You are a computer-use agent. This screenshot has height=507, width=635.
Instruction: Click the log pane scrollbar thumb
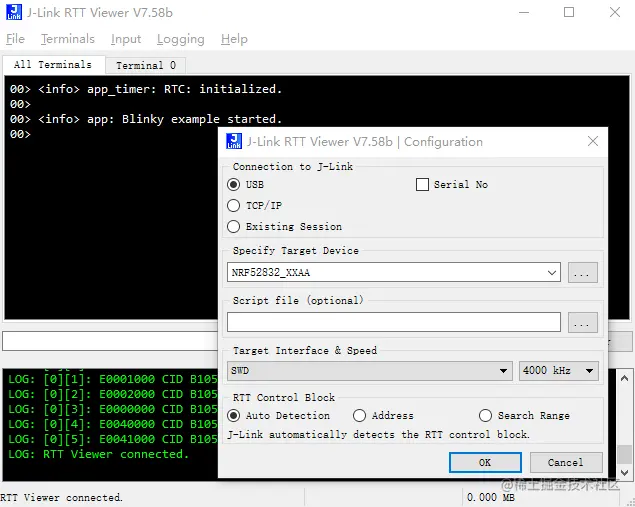624,454
